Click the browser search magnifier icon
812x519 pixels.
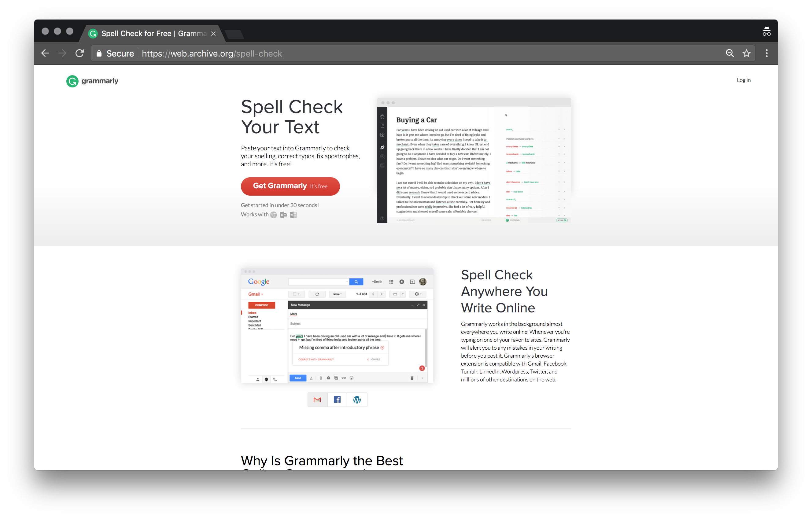point(730,53)
